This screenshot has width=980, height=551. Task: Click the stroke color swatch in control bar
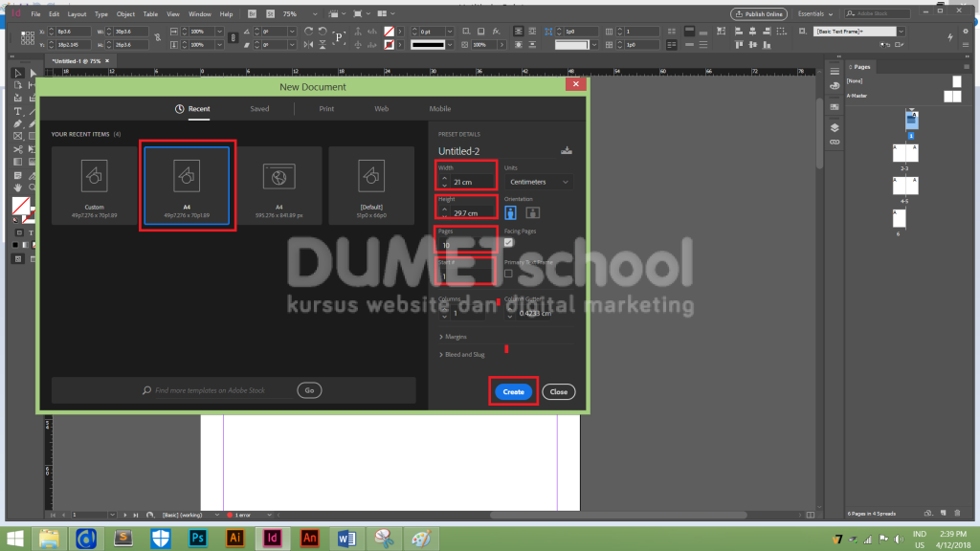[389, 45]
